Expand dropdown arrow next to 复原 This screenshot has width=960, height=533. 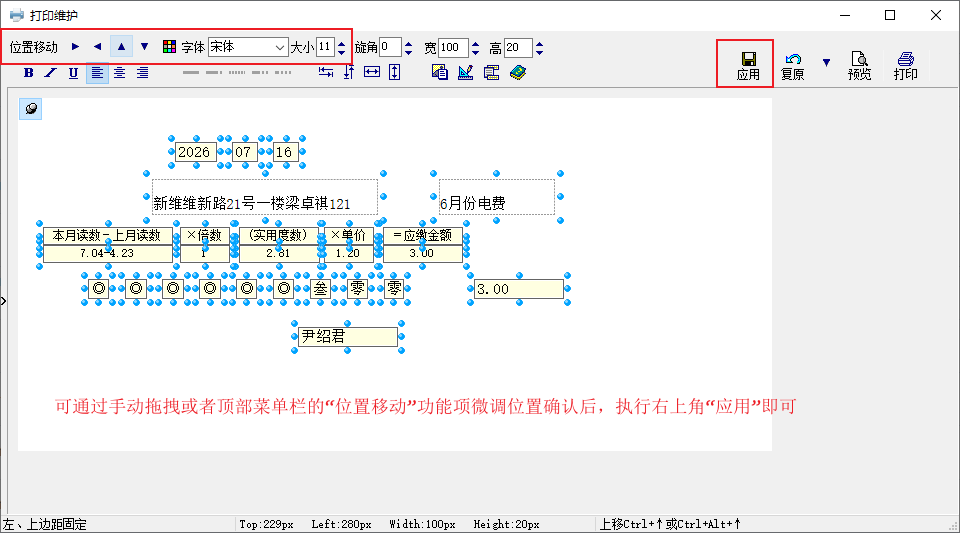click(x=827, y=62)
